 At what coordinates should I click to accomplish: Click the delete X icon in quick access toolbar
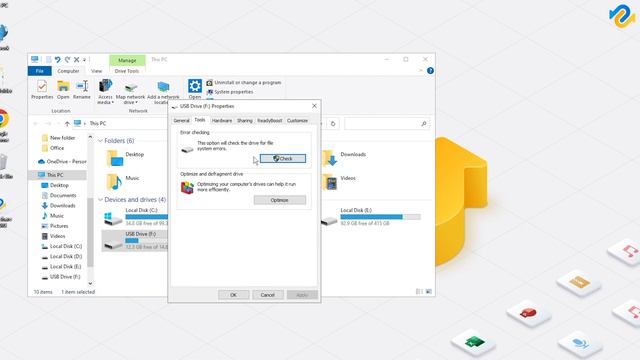pyautogui.click(x=76, y=60)
